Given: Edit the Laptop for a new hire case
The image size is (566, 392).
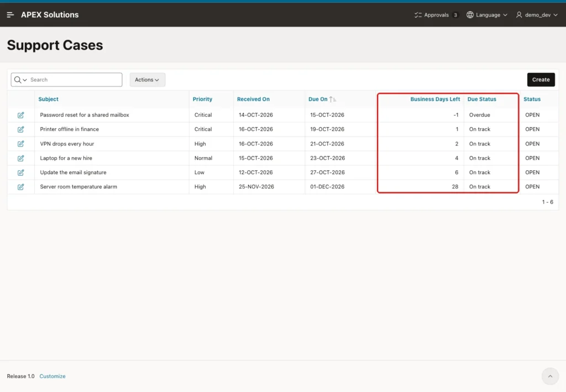Looking at the screenshot, I should click(x=20, y=158).
